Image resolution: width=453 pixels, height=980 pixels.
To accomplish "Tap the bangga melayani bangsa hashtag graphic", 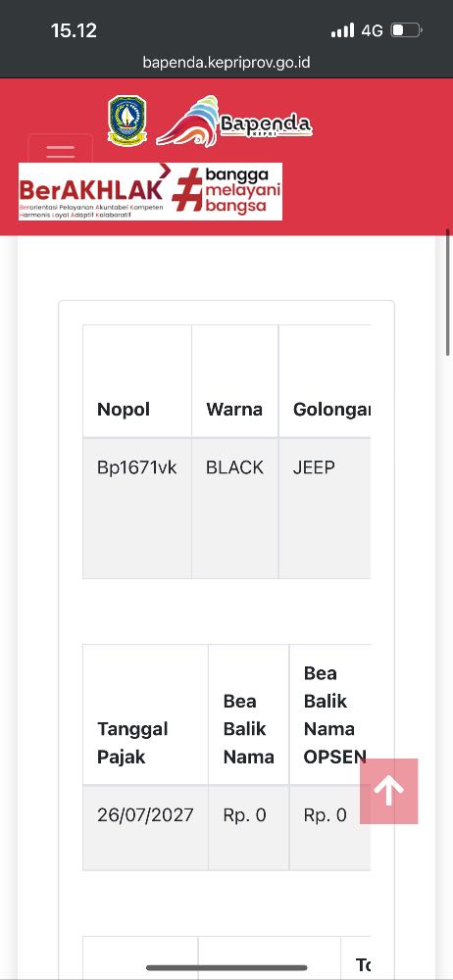I will (226, 191).
